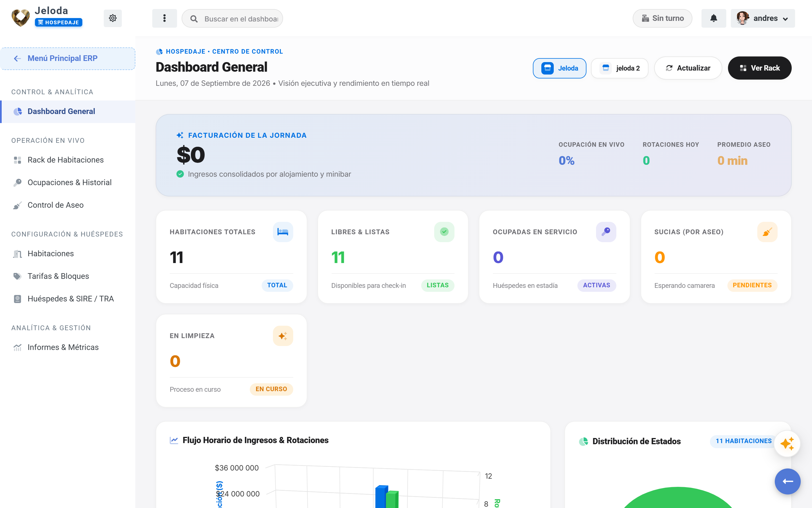Click the $36 000 000 axis label

click(x=237, y=468)
